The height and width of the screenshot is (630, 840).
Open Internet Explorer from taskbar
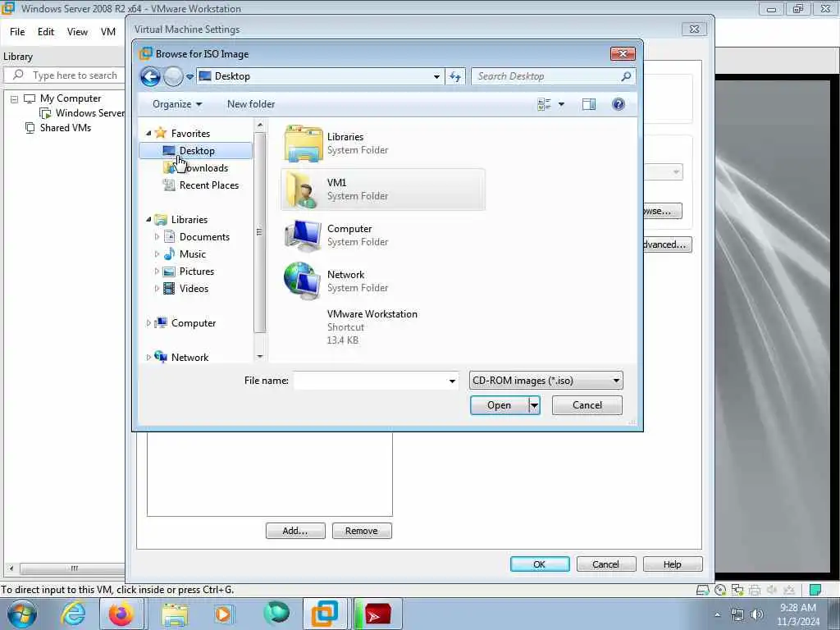pos(73,614)
